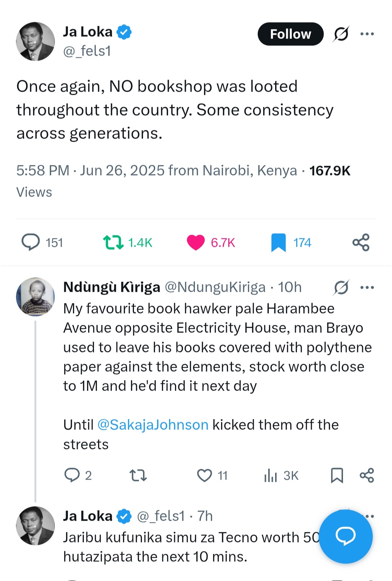The image size is (392, 581).
Task: Like Ndùngù Kìriga's reply
Action: coord(204,475)
